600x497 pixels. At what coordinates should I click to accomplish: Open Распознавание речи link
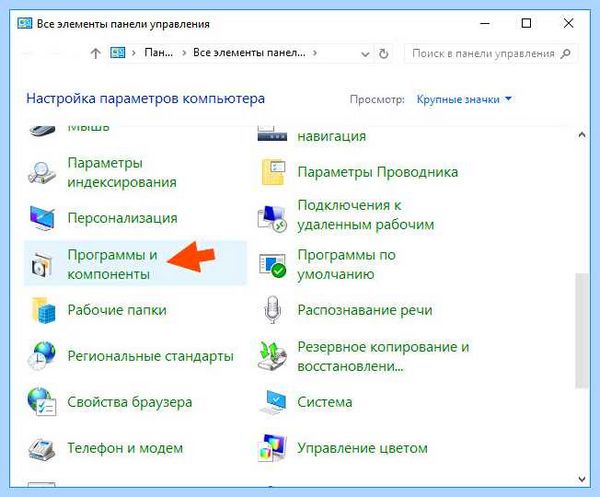click(x=365, y=310)
